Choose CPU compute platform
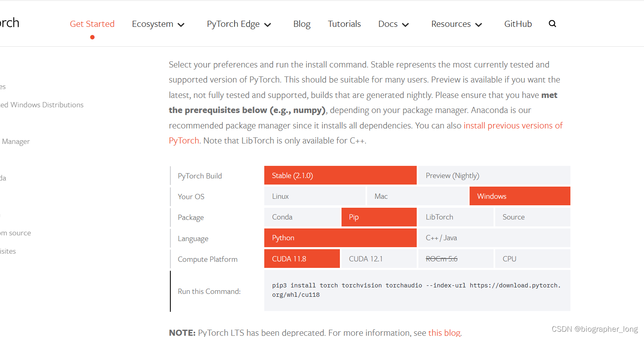644x337 pixels. [533, 259]
